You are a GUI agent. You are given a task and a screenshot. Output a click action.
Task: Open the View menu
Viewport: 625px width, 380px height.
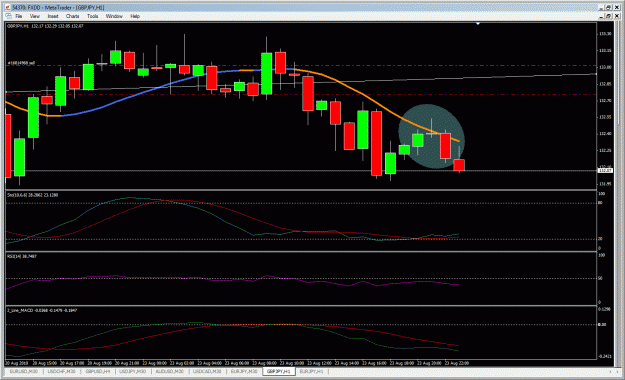pyautogui.click(x=35, y=16)
